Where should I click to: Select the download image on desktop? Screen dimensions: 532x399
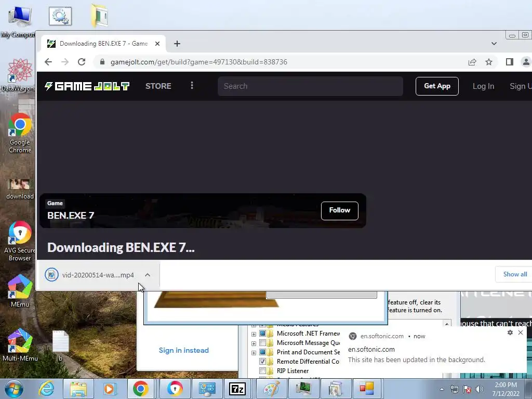(x=20, y=189)
